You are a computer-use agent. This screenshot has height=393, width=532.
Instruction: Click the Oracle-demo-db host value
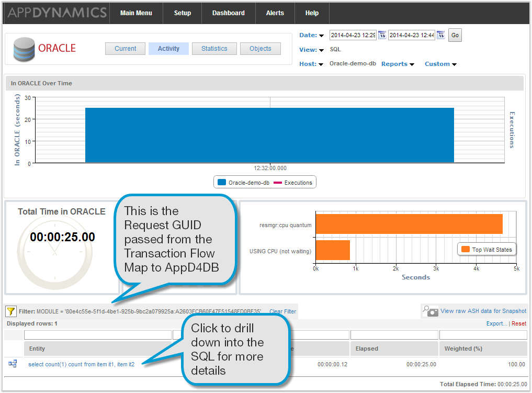pos(353,63)
